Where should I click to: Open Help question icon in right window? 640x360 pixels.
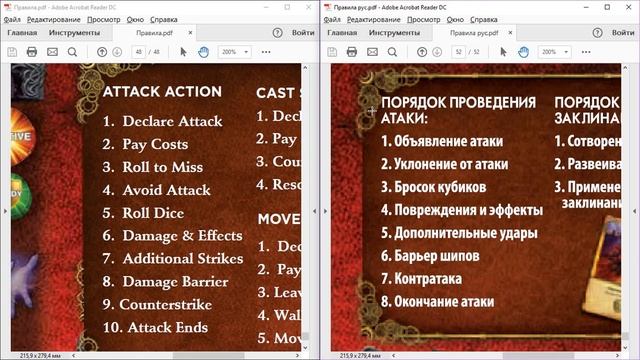click(598, 33)
